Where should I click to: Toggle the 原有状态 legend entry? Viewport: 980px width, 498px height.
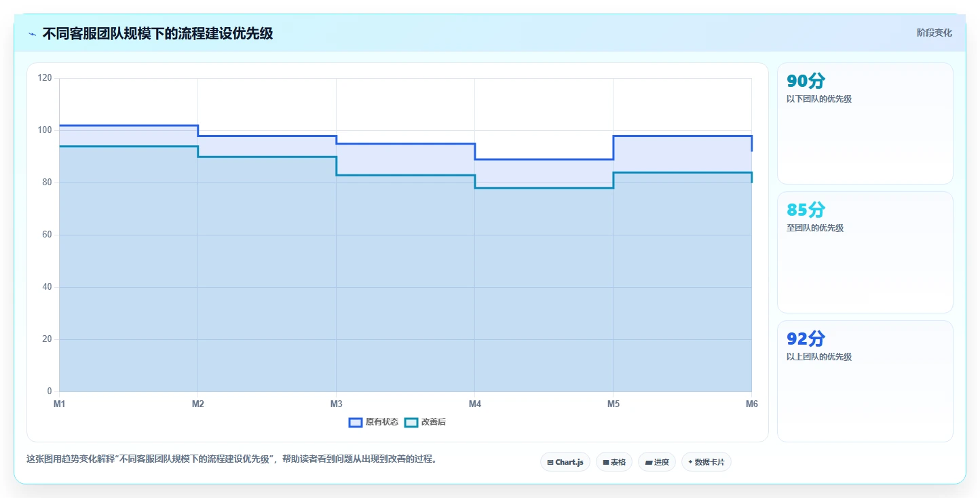pos(373,422)
